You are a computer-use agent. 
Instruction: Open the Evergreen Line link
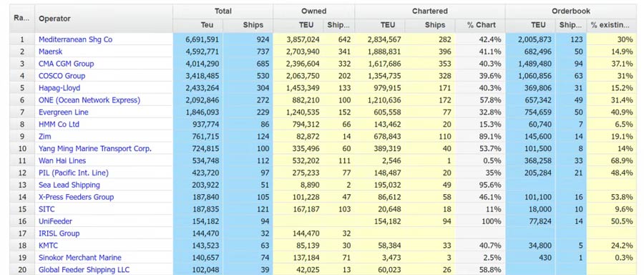click(64, 112)
